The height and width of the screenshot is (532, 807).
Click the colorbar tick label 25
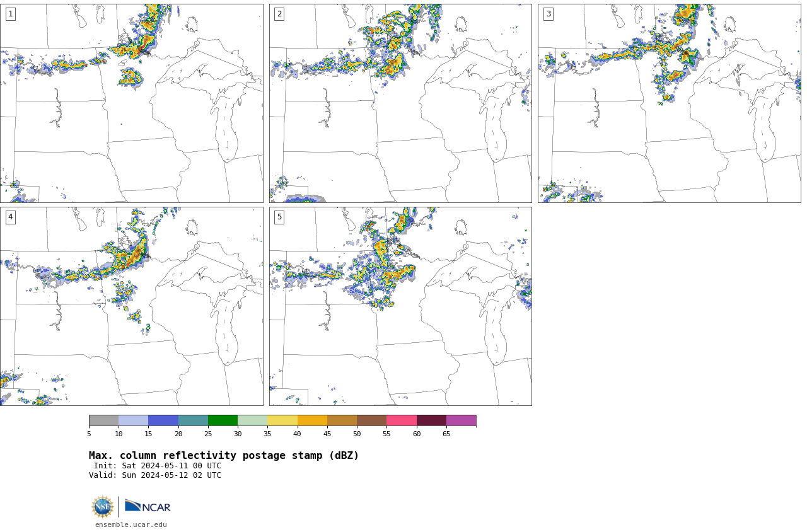pyautogui.click(x=208, y=434)
